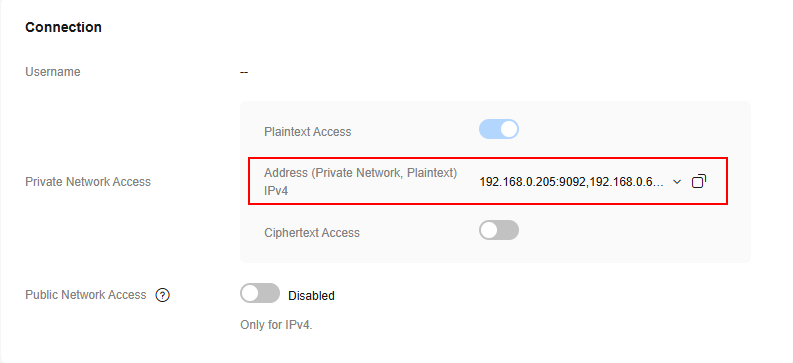Click the "Only for IPv4." note
The height and width of the screenshot is (363, 793).
(277, 325)
